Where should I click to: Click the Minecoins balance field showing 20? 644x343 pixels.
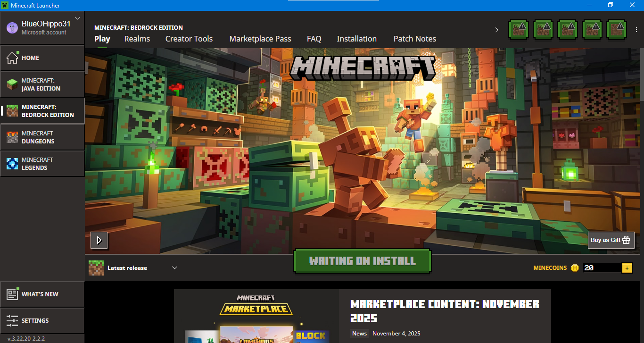point(603,268)
